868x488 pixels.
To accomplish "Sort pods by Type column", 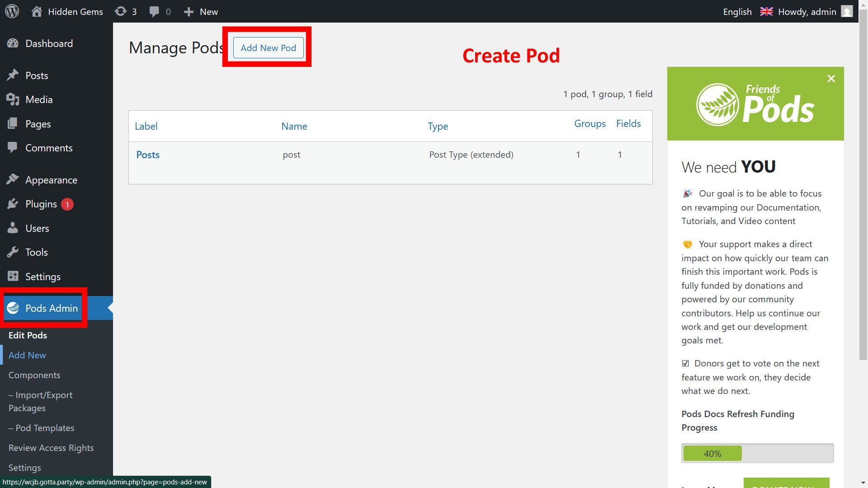I will pos(438,127).
